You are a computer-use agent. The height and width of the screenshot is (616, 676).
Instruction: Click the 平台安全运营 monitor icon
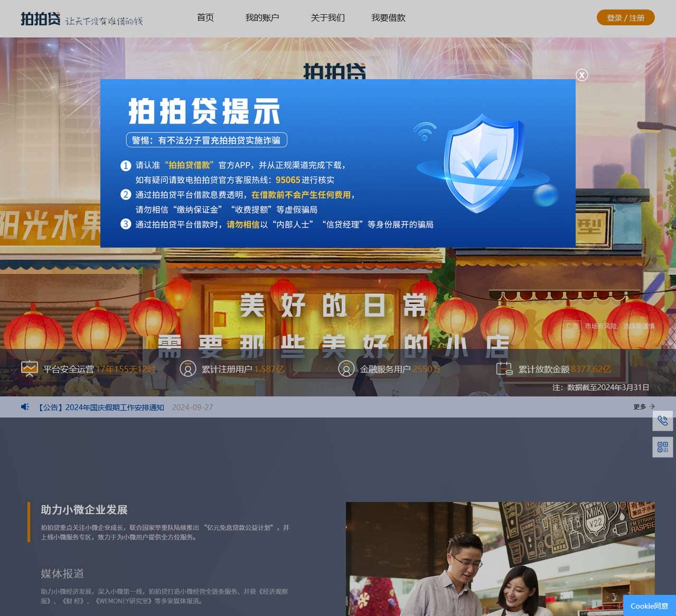[x=29, y=368]
